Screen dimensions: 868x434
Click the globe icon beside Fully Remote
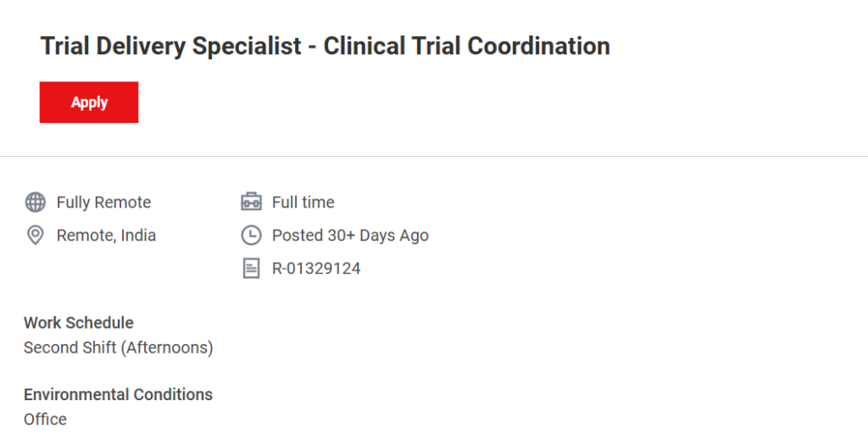click(35, 203)
